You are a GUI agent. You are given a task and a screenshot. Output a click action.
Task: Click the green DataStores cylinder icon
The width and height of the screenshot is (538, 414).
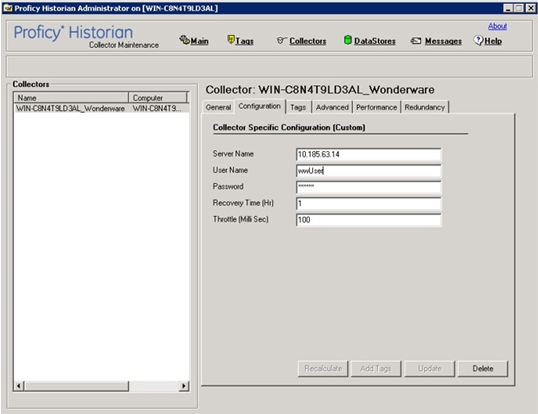pyautogui.click(x=348, y=40)
